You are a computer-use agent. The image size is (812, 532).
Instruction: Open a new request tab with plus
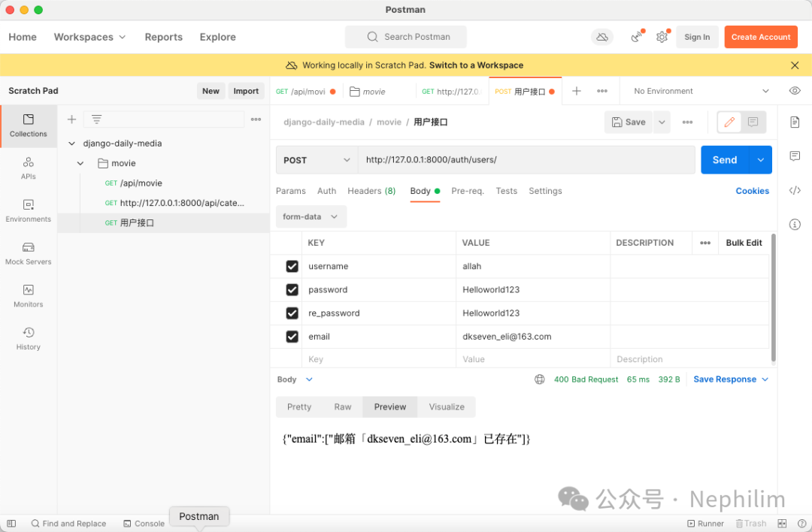(x=577, y=91)
